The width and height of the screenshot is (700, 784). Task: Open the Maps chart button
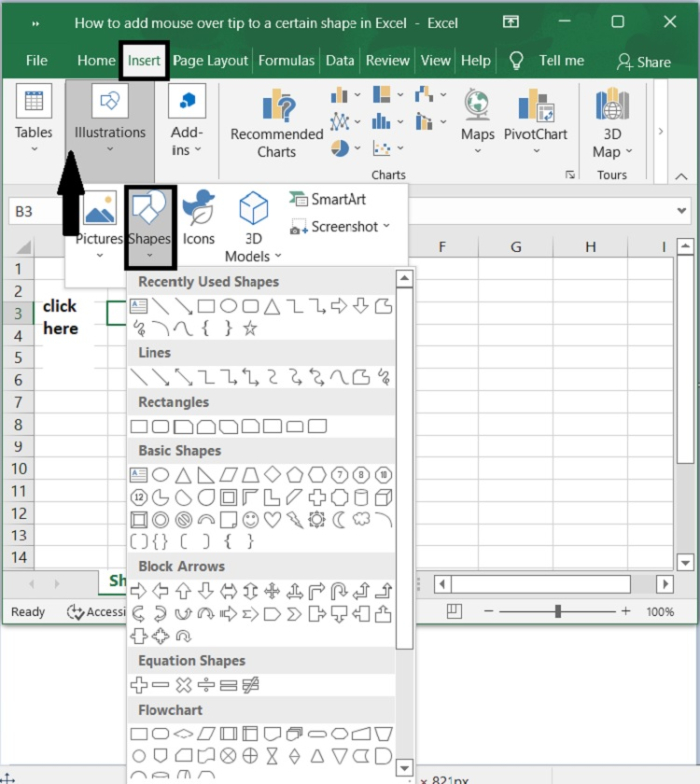pyautogui.click(x=478, y=120)
